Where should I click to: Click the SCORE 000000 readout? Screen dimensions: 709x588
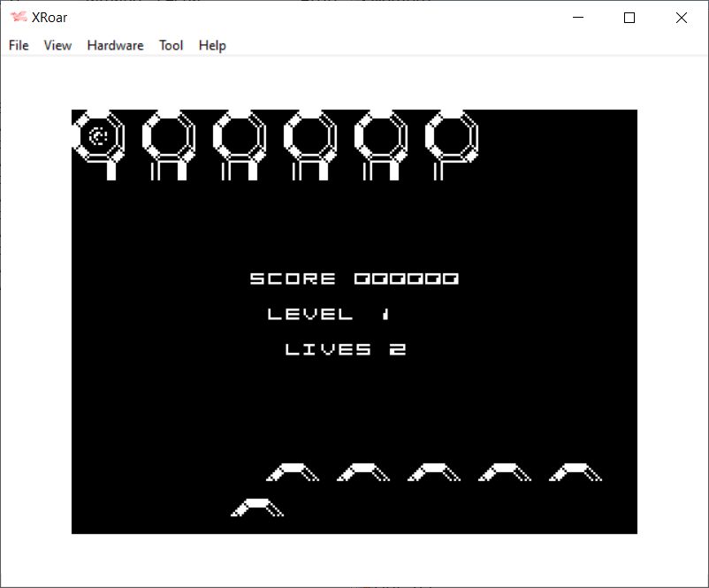[354, 279]
